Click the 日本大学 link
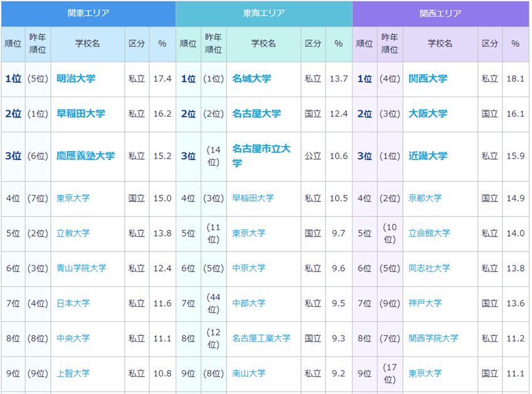Screen dimensions: 532x394 (x=73, y=303)
